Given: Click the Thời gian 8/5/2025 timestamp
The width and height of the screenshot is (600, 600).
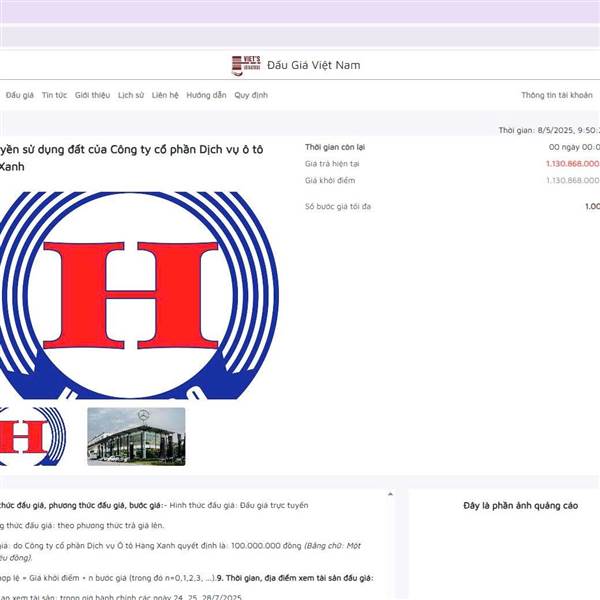Looking at the screenshot, I should 549,130.
